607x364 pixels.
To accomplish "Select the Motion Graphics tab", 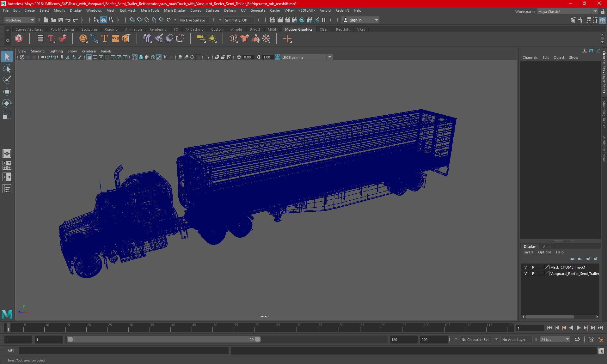I will (x=299, y=29).
